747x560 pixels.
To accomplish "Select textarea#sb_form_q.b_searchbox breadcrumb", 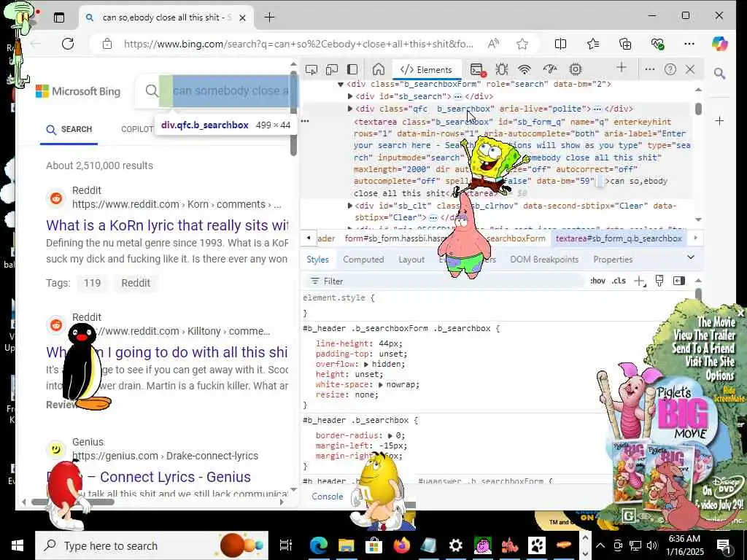I will click(619, 238).
